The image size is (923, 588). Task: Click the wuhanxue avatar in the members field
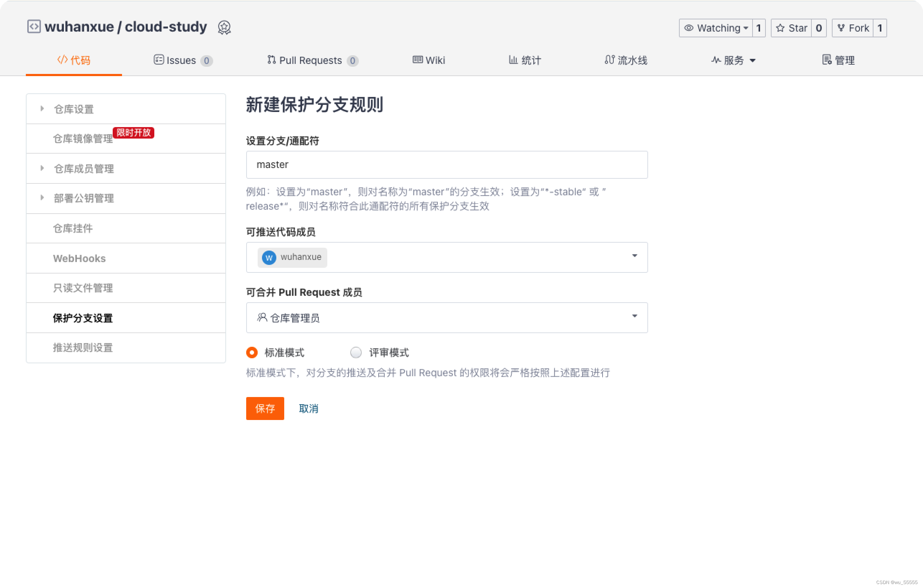[269, 257]
